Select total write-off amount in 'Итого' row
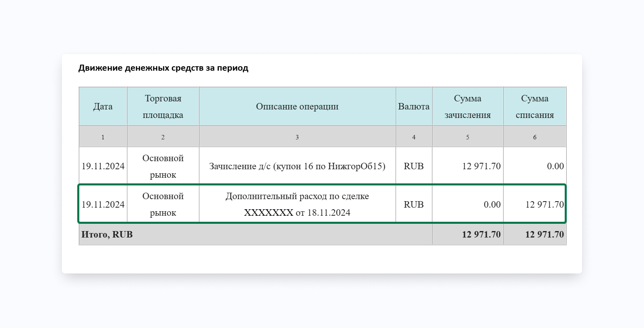This screenshot has width=644, height=328. click(x=544, y=234)
